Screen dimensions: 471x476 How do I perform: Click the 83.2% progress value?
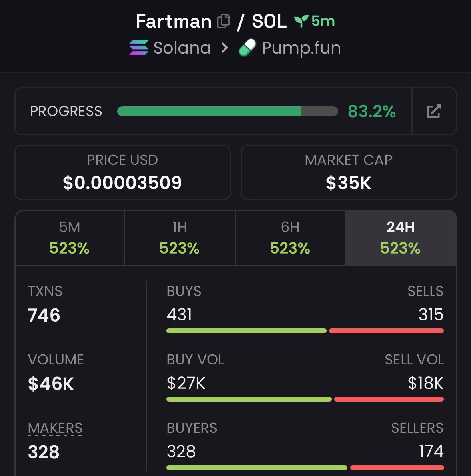[x=371, y=111]
